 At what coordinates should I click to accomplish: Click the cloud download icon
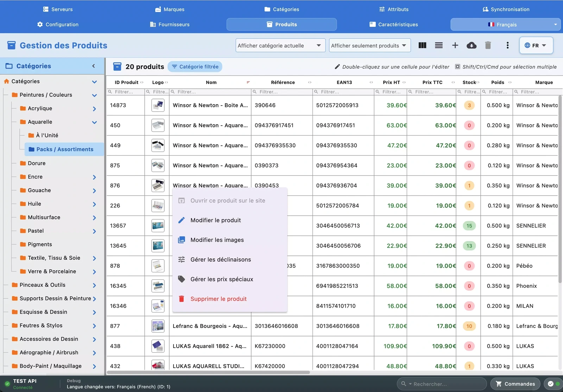(471, 45)
